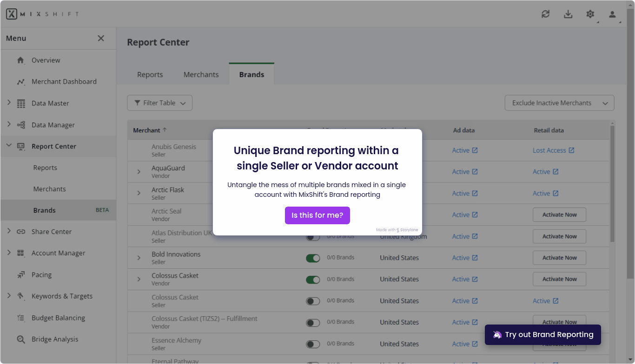Enable the Anubis Genesis brand toggle
The height and width of the screenshot is (364, 635).
coord(313,150)
